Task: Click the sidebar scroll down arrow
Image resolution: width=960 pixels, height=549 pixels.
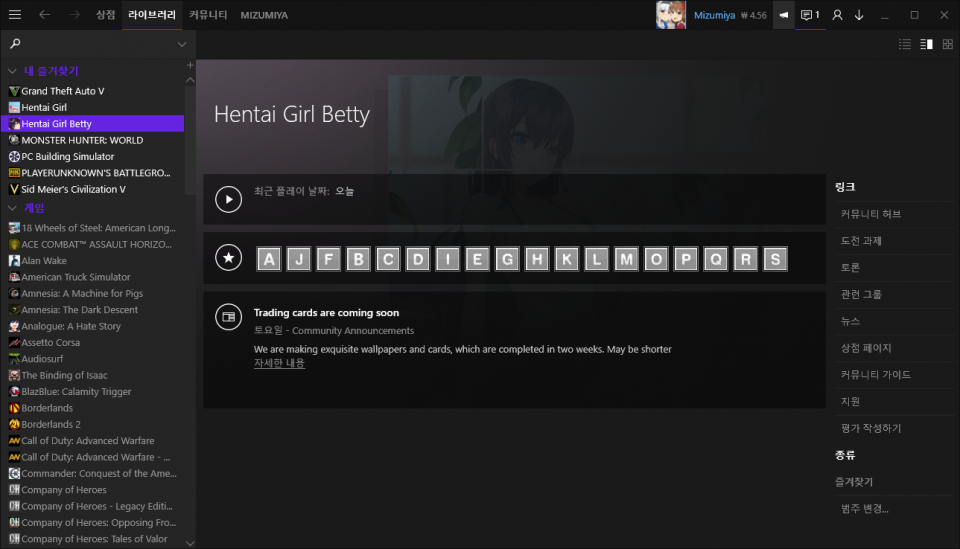Action: click(190, 543)
